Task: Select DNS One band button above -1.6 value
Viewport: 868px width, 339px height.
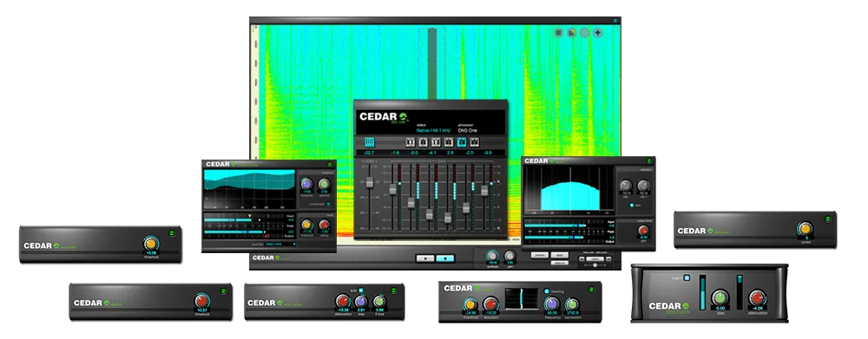Action: [x=411, y=142]
